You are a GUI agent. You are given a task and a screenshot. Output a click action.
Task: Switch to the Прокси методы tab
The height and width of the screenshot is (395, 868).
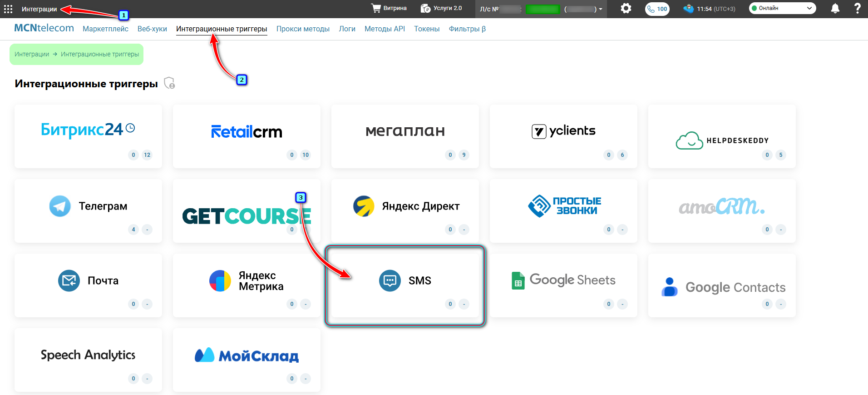tap(303, 29)
